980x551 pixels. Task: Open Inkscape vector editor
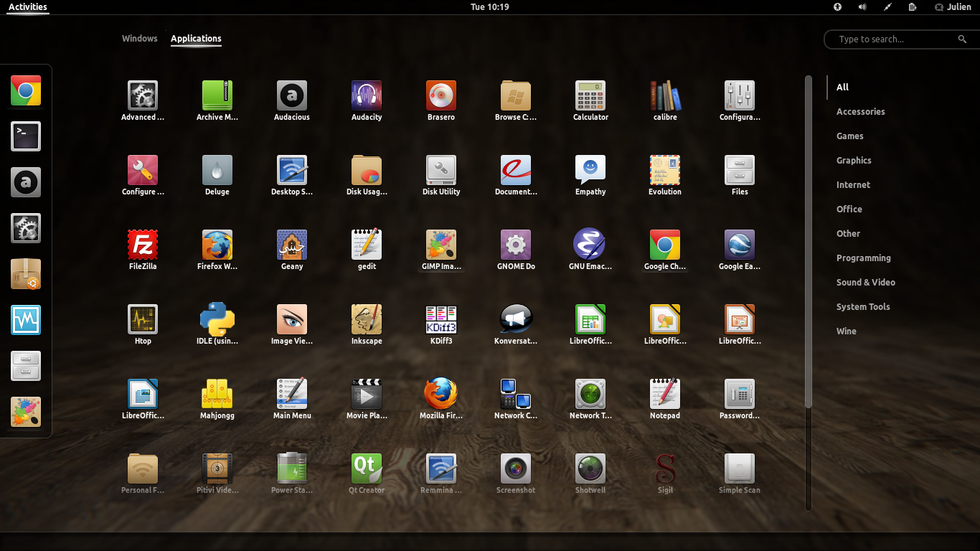pyautogui.click(x=367, y=324)
